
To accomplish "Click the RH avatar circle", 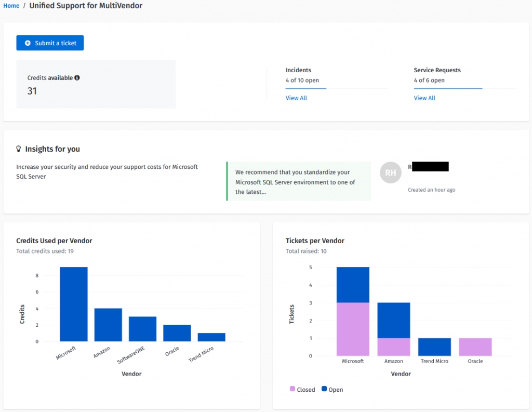I will coord(391,173).
